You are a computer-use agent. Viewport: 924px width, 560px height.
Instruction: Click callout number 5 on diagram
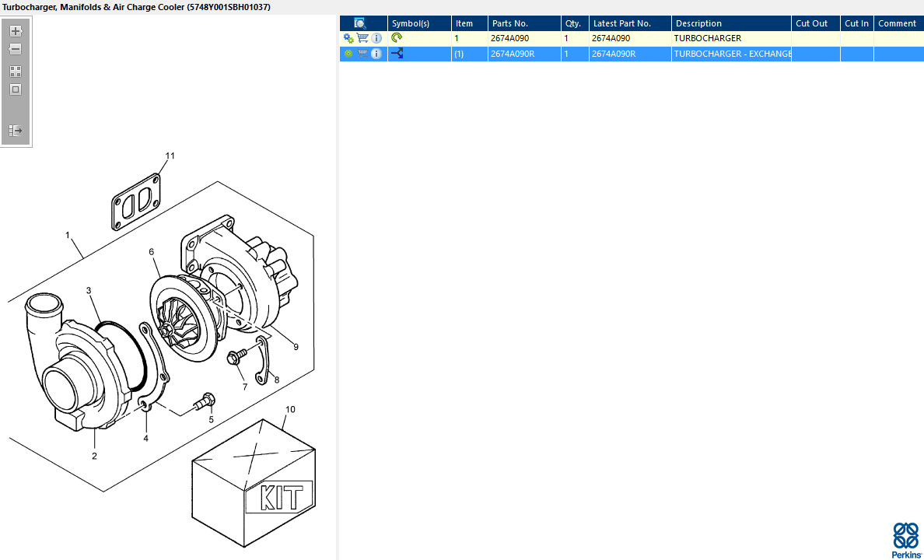pos(211,420)
